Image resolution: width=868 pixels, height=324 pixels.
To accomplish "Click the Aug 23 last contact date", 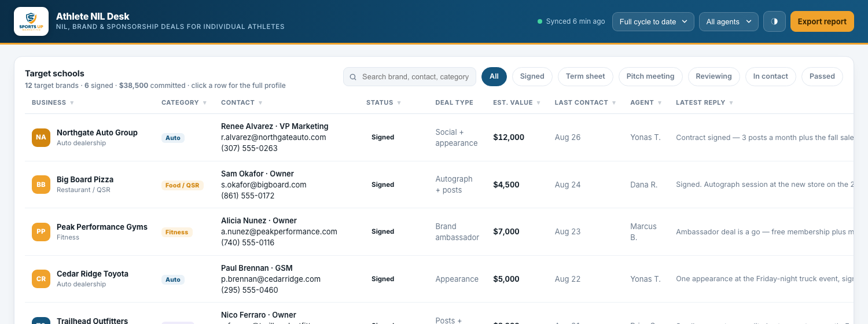I will pyautogui.click(x=568, y=231).
